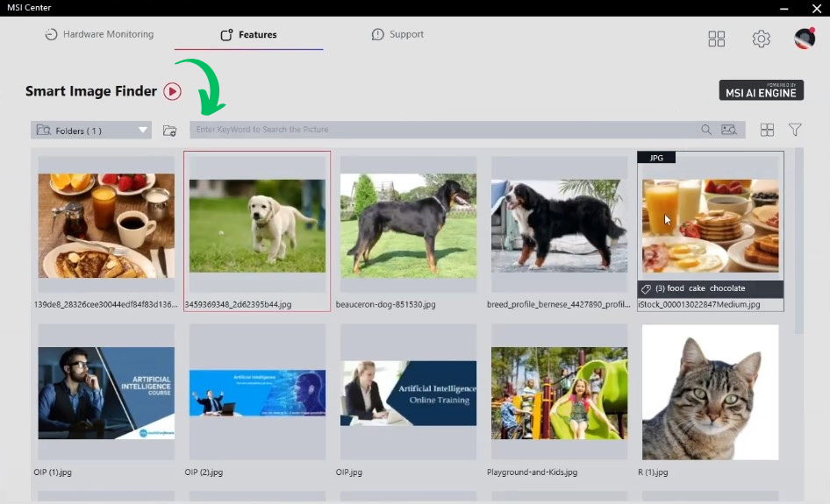Image resolution: width=830 pixels, height=504 pixels.
Task: Click the magnifier search icon in search bar
Action: (x=706, y=130)
